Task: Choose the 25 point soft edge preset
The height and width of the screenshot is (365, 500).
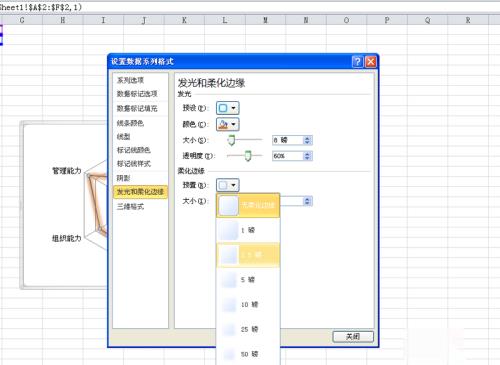Action: coord(248,329)
